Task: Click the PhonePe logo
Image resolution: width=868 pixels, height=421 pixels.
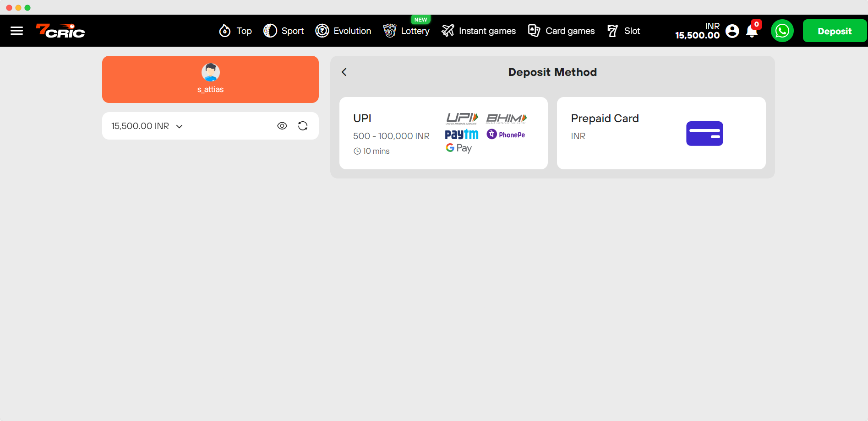Action: [506, 135]
